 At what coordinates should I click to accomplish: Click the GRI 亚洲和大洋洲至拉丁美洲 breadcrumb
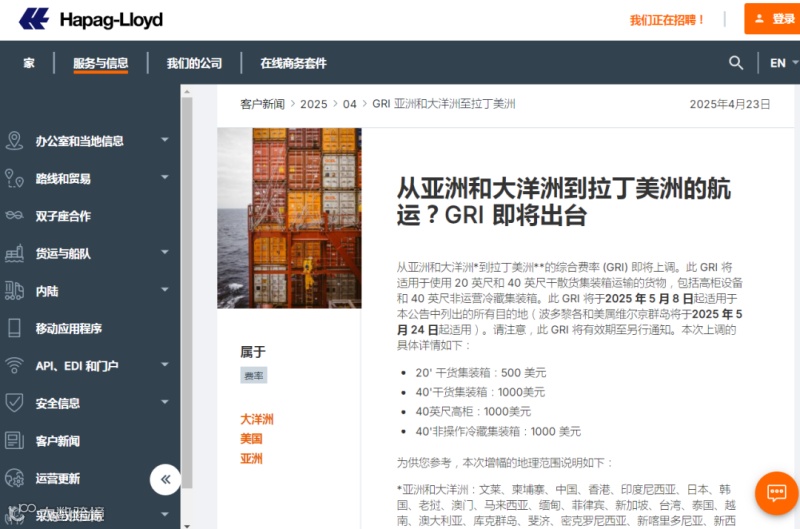point(444,104)
